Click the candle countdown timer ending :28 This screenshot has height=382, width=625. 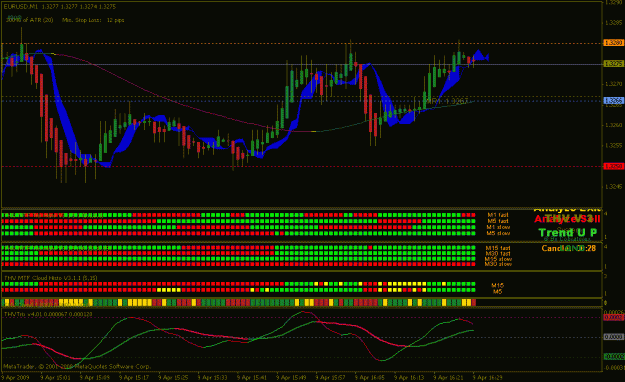tap(569, 248)
